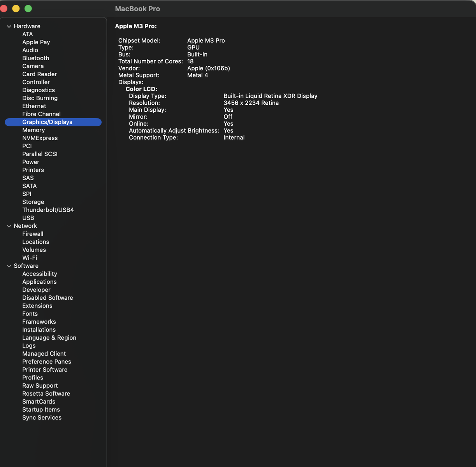Click the Apple (0x106b) vendor value
The image size is (476, 467).
point(209,68)
